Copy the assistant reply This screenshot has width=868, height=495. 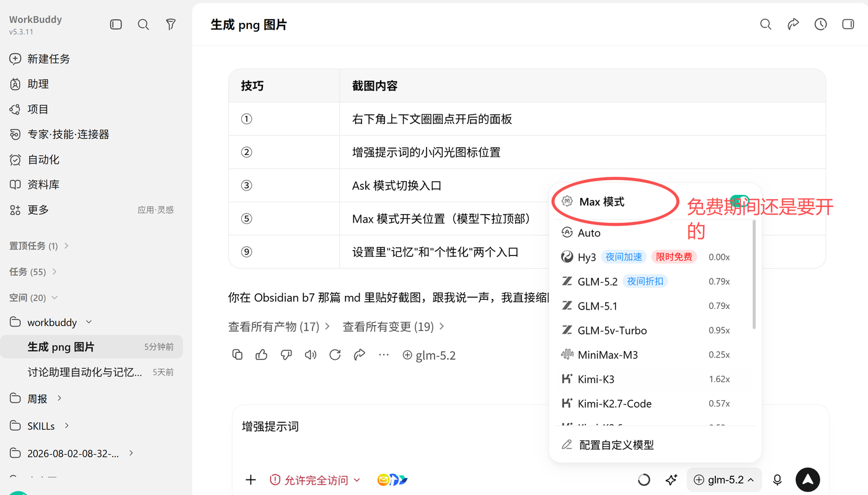237,355
